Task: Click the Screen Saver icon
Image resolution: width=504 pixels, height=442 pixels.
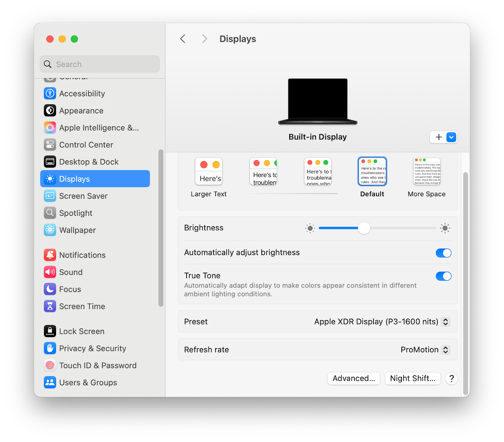Action: 50,196
